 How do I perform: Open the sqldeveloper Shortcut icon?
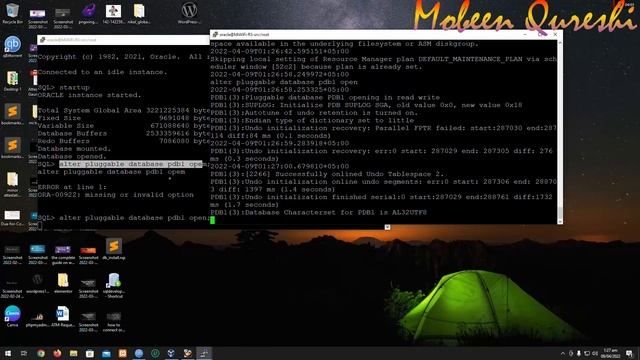click(114, 285)
